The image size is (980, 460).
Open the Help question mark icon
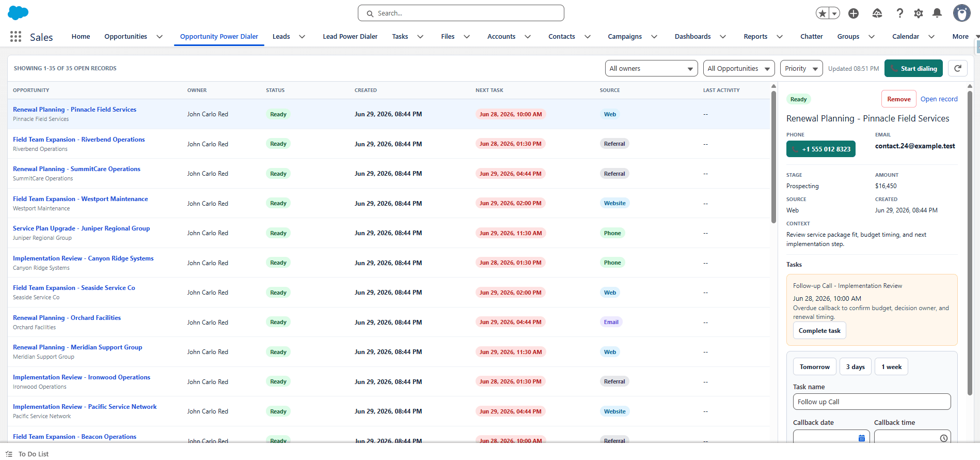pos(900,13)
